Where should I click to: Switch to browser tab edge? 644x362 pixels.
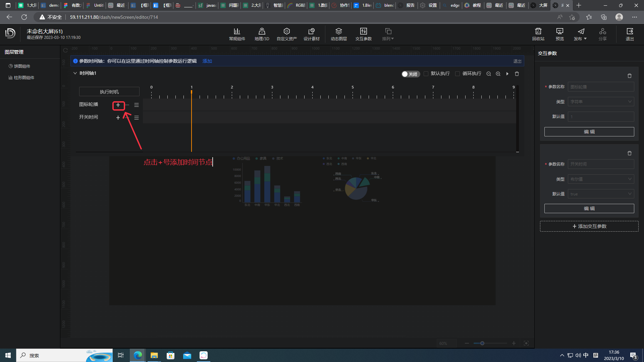click(451, 5)
